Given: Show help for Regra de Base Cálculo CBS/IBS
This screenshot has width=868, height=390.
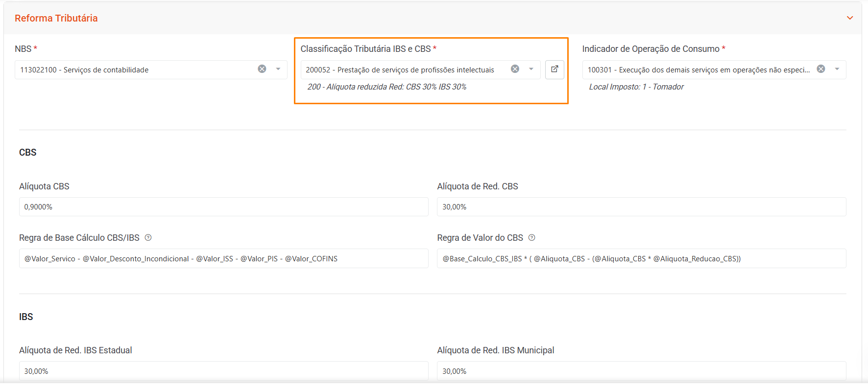Looking at the screenshot, I should [x=148, y=238].
